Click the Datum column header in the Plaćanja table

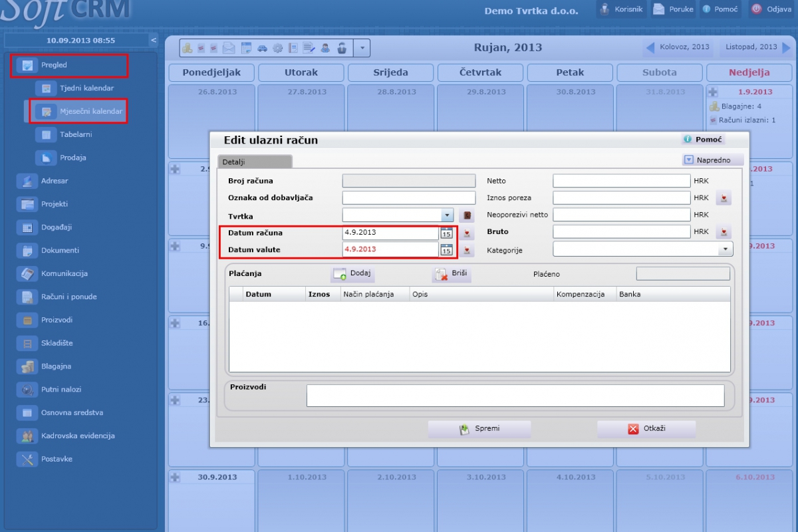(273, 294)
